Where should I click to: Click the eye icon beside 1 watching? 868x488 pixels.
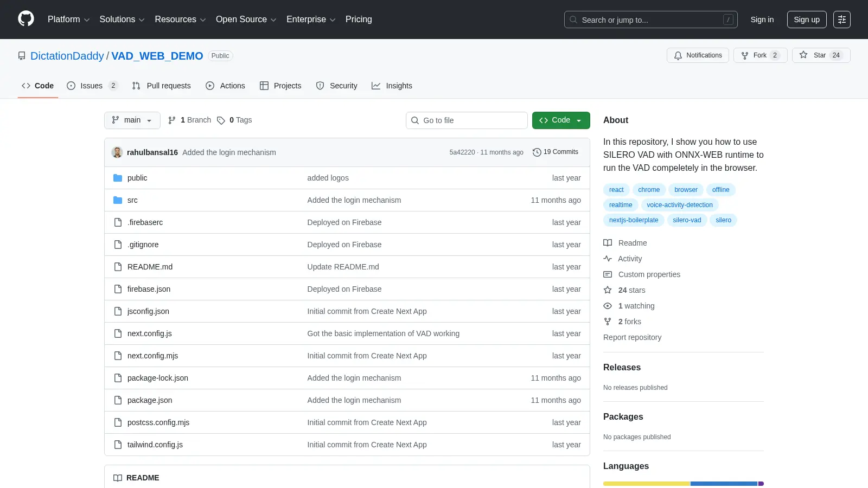point(608,306)
